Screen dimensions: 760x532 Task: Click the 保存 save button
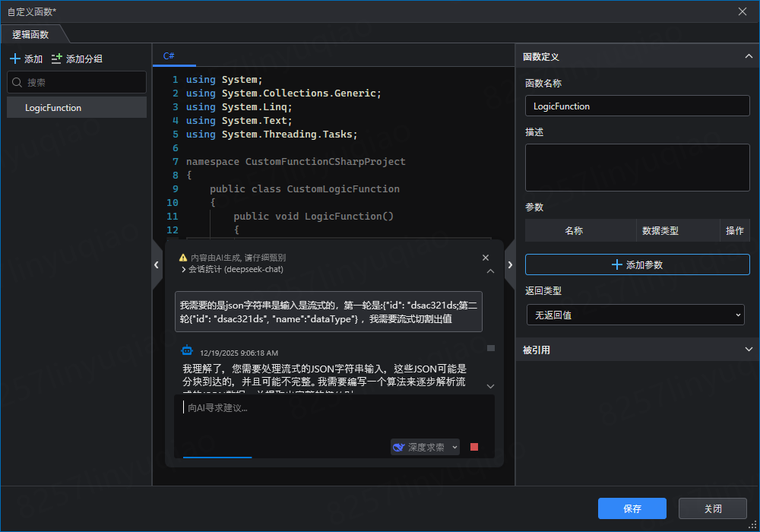point(632,508)
